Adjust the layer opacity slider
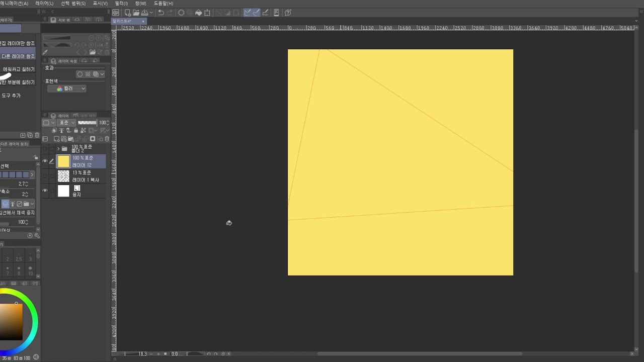The height and width of the screenshot is (362, 644). pos(87,123)
